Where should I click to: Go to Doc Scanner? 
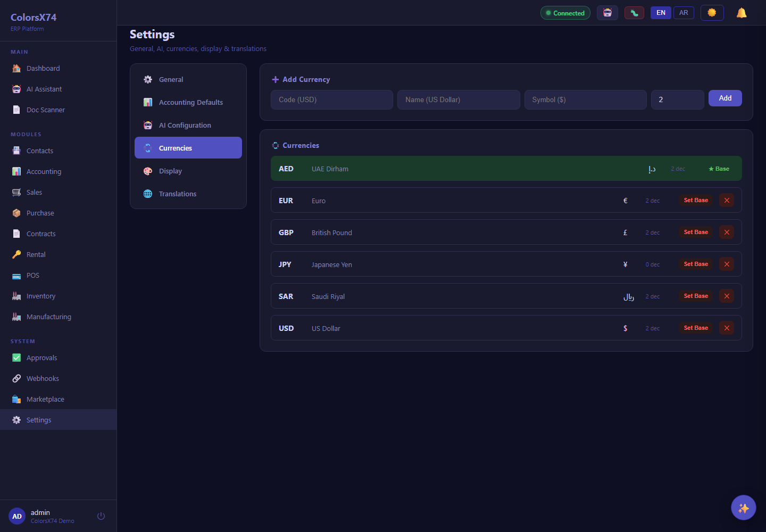[58, 110]
